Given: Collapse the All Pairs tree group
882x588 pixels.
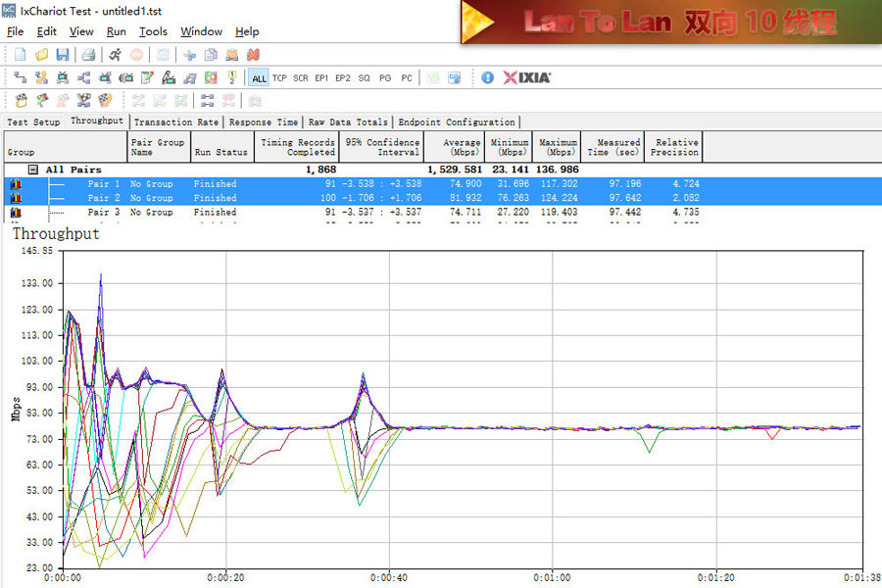Looking at the screenshot, I should click(x=33, y=170).
